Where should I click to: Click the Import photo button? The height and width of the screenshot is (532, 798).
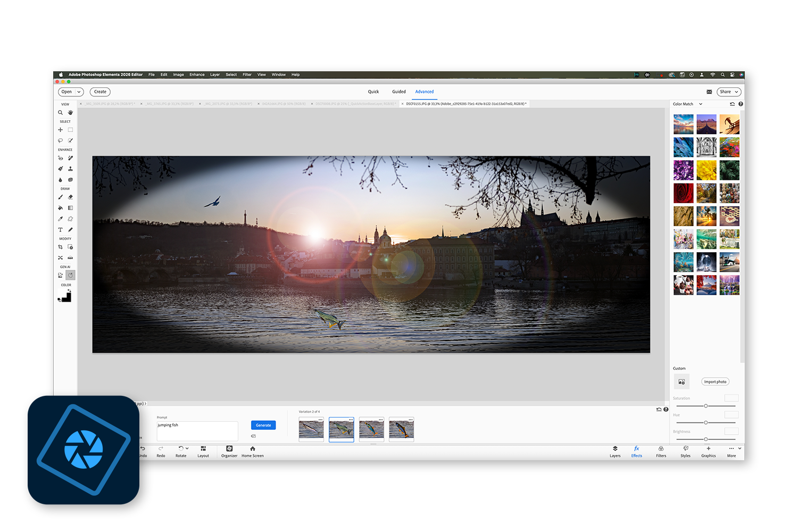pos(715,382)
